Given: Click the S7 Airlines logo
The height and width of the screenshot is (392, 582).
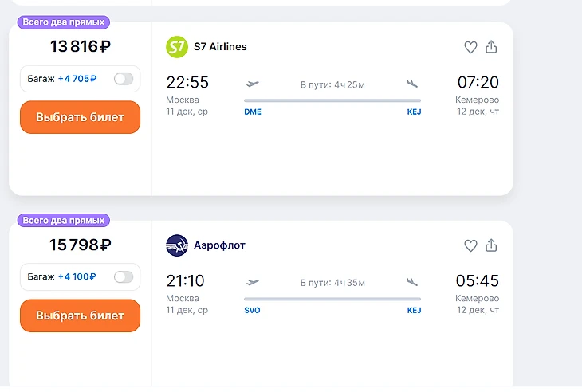Looking at the screenshot, I should click(176, 47).
